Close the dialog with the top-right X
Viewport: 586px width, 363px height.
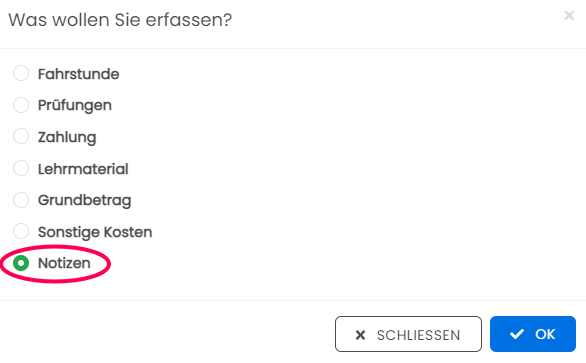tap(569, 15)
